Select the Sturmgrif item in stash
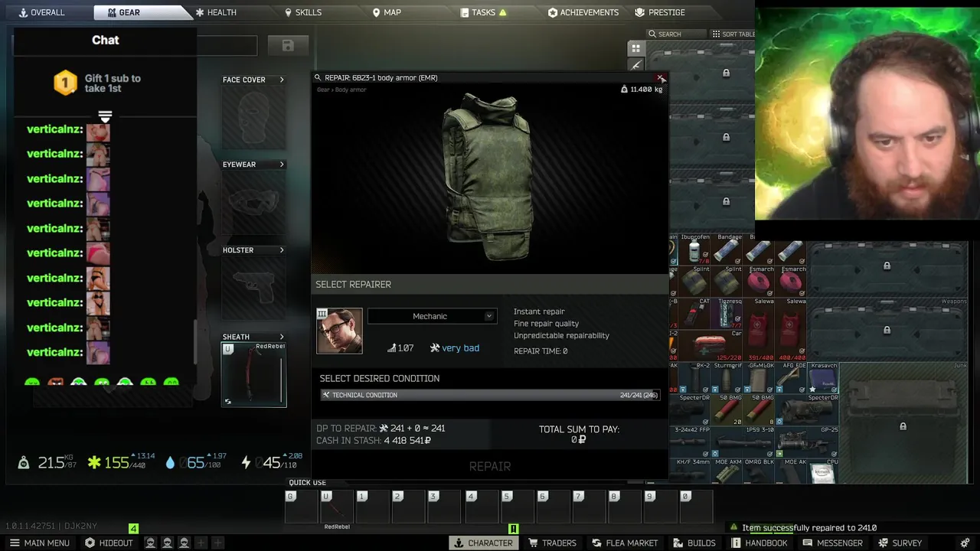 [727, 378]
